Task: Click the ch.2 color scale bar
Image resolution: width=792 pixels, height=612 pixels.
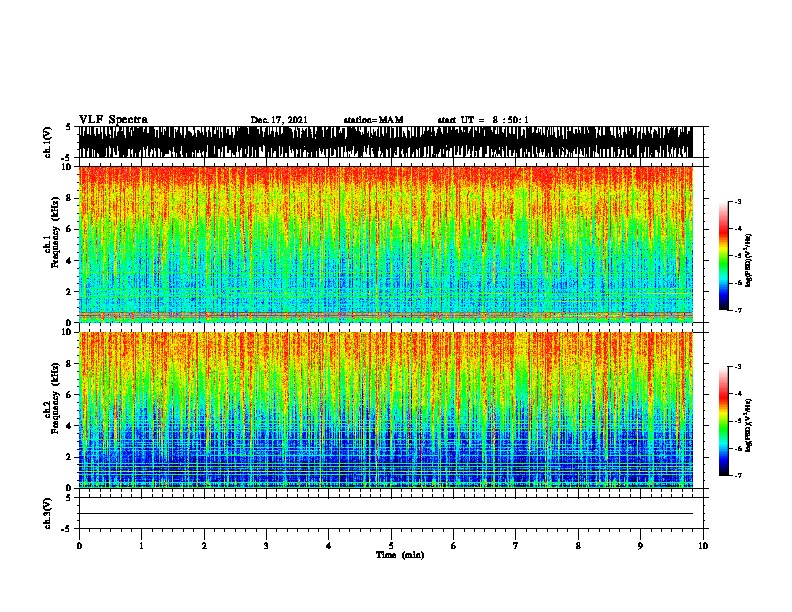Action: click(724, 421)
